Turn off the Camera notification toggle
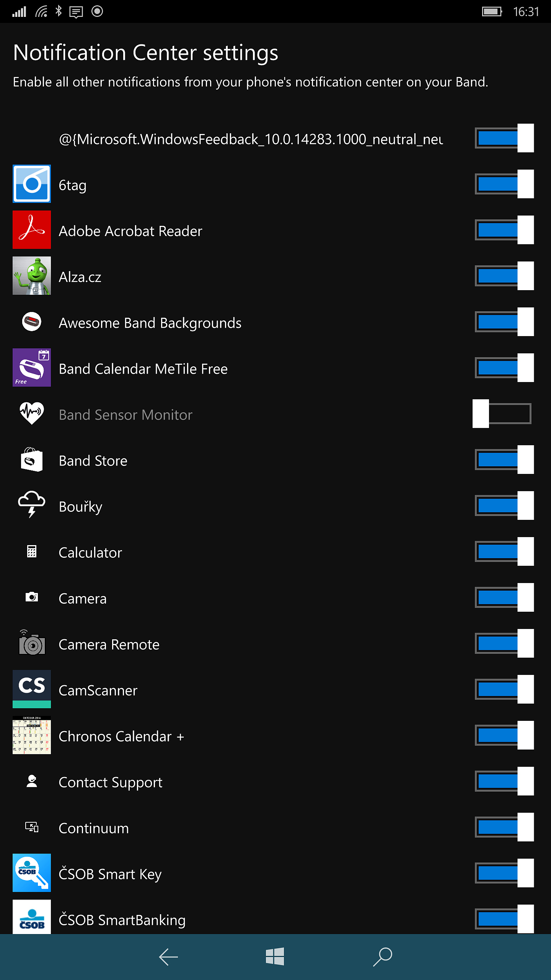The height and width of the screenshot is (980, 551). pos(504,597)
